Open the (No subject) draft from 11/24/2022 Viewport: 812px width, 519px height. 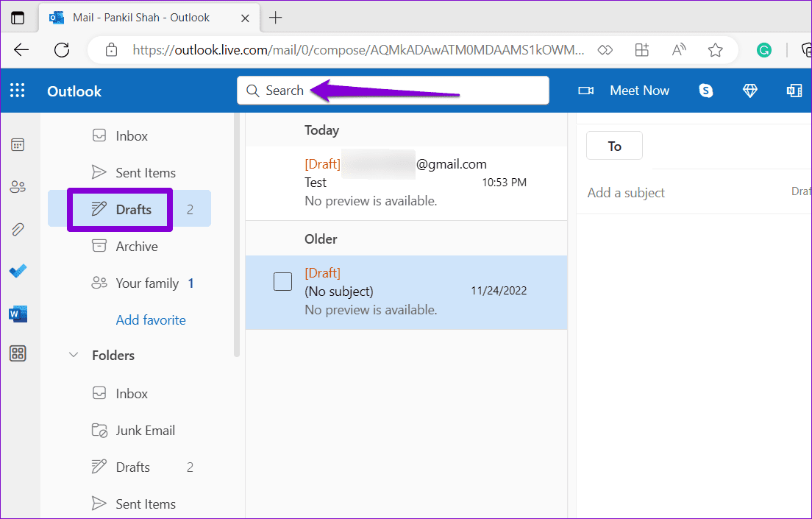tap(407, 292)
